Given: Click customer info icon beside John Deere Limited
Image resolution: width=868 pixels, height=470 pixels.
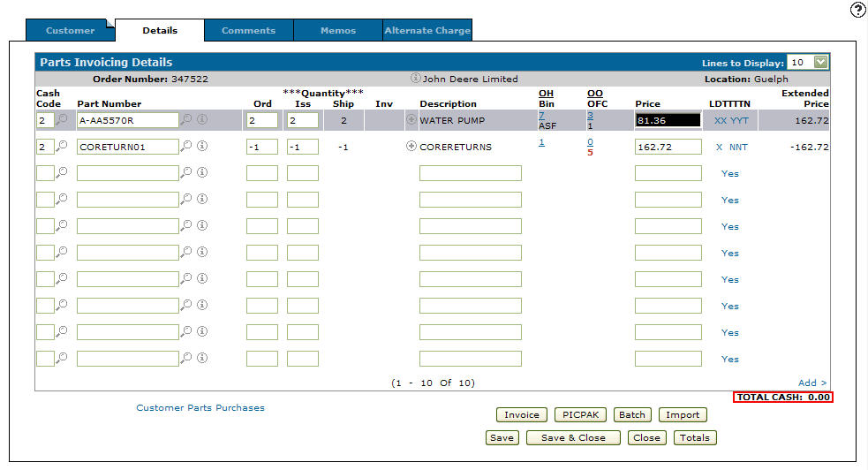Looking at the screenshot, I should point(415,79).
